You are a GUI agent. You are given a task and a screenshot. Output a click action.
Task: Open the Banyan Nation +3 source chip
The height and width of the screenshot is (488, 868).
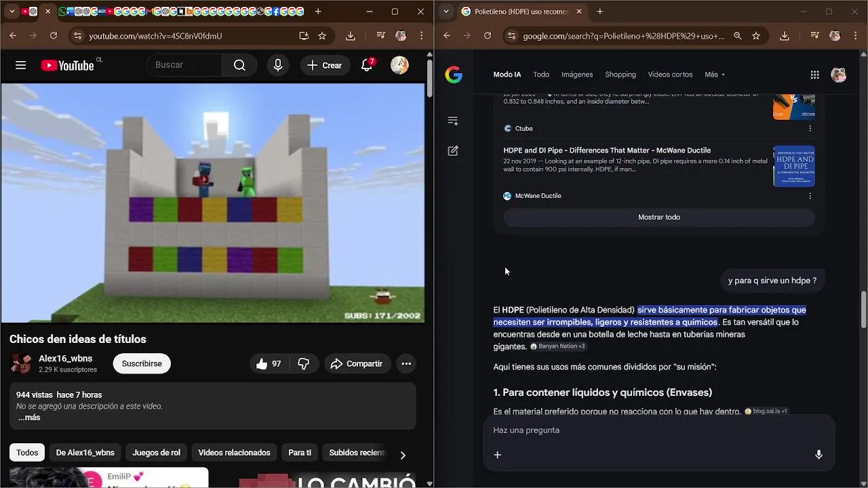click(557, 346)
